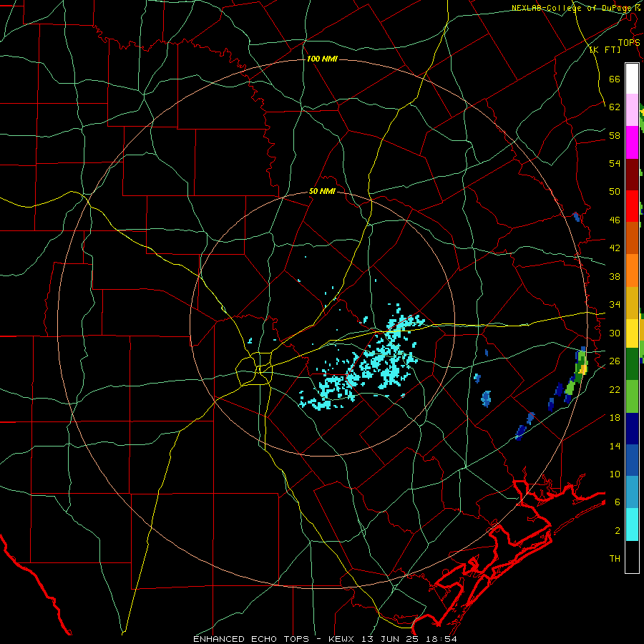Click the black TH threshold swatch
The image size is (644, 644).
632,557
